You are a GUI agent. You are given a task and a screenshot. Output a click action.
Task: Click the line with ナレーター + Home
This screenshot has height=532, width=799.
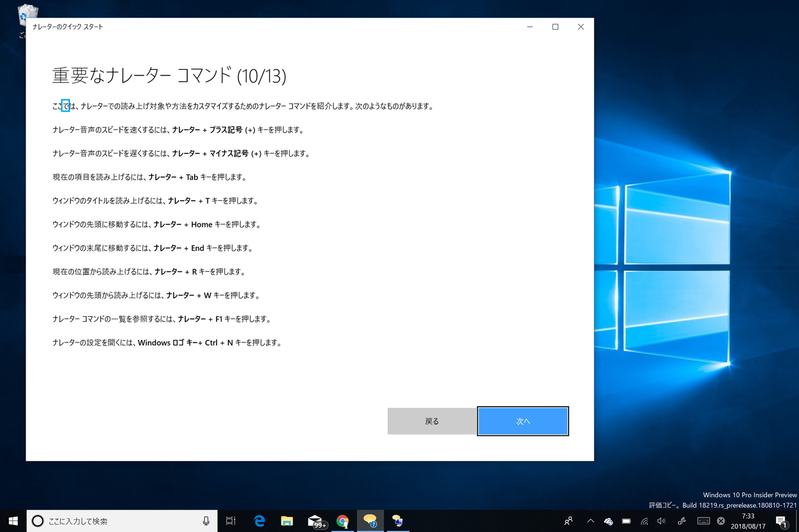click(157, 225)
